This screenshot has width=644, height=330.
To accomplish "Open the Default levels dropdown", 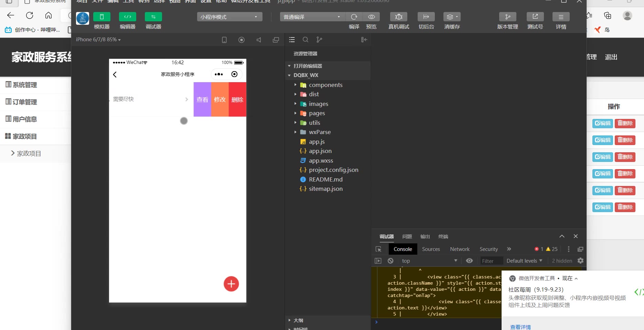I will coord(524,261).
